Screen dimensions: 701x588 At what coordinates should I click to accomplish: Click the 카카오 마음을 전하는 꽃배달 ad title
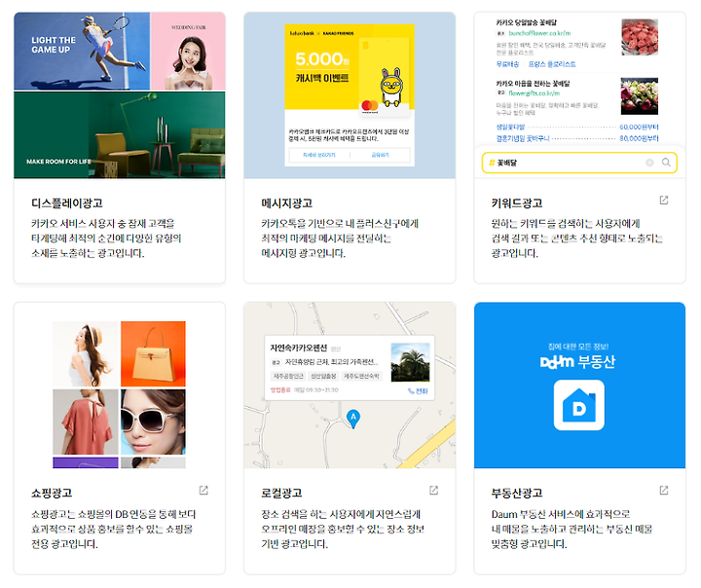point(533,83)
